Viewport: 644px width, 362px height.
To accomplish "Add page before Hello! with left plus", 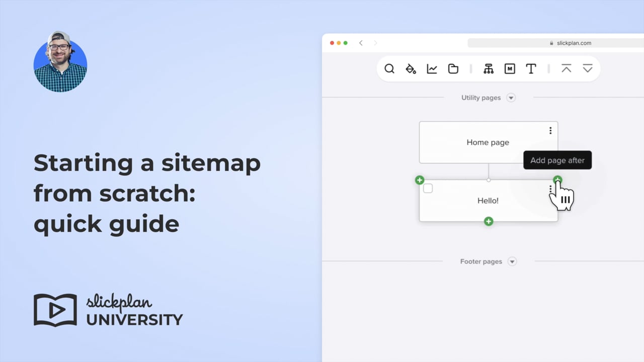I will (x=420, y=180).
